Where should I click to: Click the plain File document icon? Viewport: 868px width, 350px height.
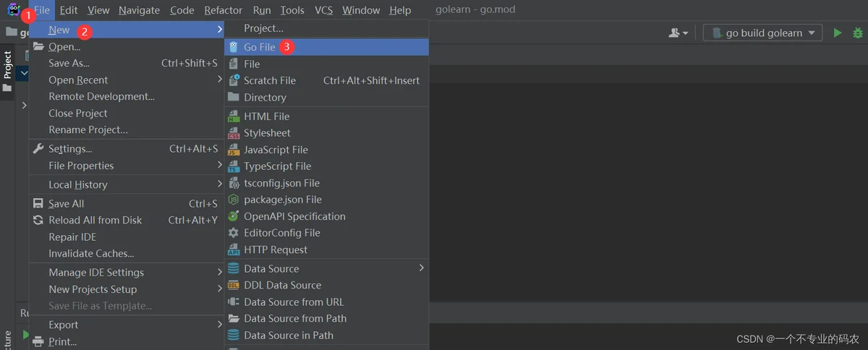(x=233, y=64)
